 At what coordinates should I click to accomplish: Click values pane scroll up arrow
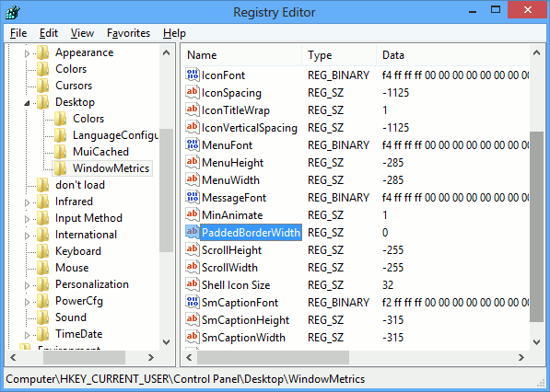pos(536,52)
